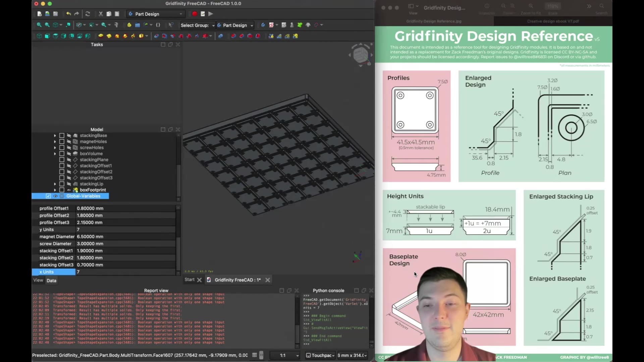Viewport: 644px width, 362px height.
Task: Switch to the Start tab
Action: [x=190, y=280]
